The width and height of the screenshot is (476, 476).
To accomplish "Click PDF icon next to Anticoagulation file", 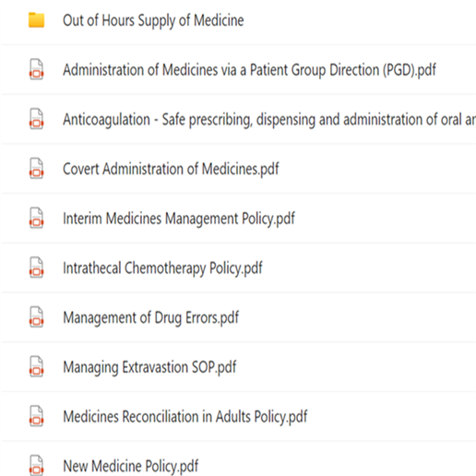I will click(36, 119).
